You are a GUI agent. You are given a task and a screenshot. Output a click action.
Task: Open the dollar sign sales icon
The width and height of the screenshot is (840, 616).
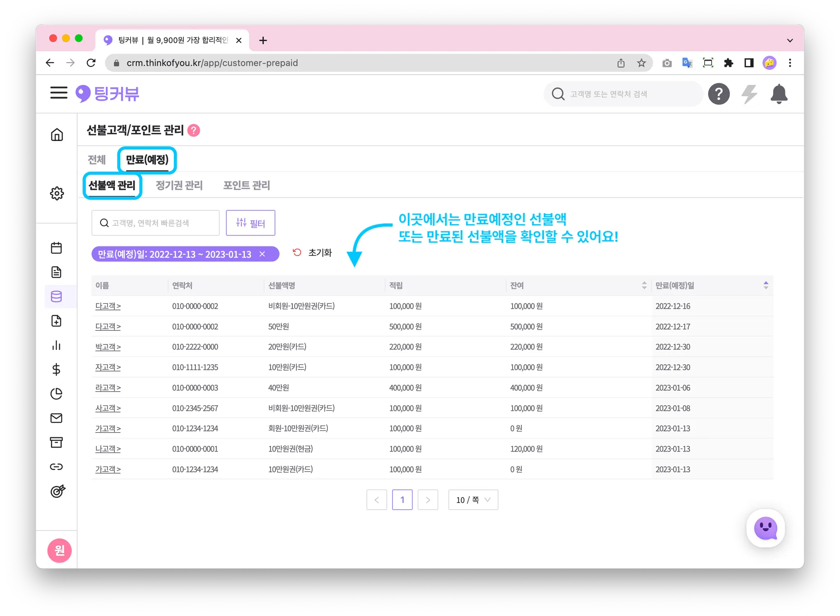point(56,370)
